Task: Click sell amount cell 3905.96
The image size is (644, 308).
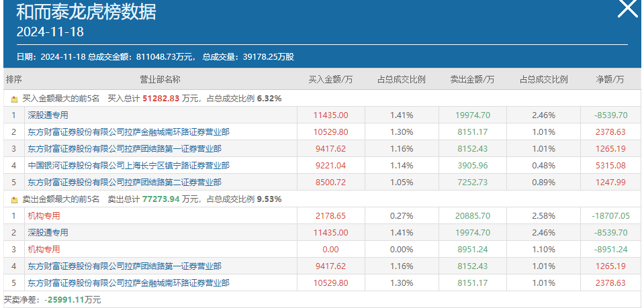Action: [472, 166]
